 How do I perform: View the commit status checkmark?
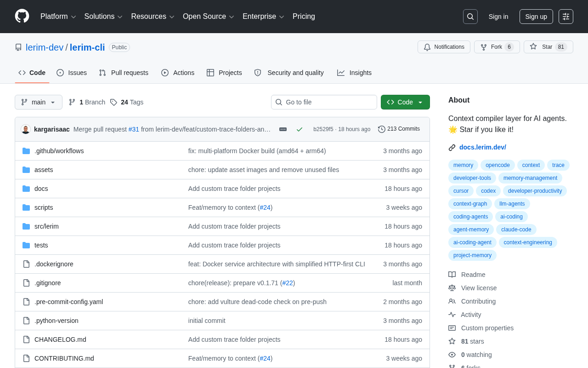[300, 129]
